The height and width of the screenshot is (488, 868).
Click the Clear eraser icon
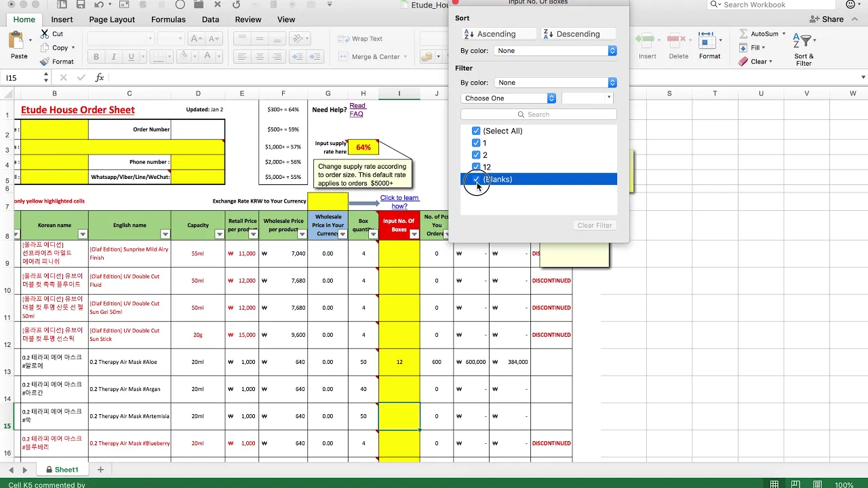(743, 62)
